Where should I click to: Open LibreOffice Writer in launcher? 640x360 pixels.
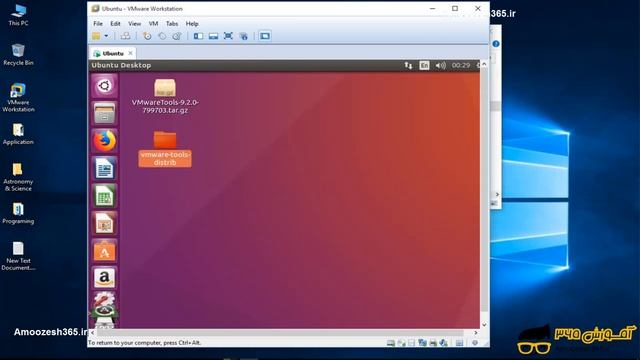(x=104, y=168)
